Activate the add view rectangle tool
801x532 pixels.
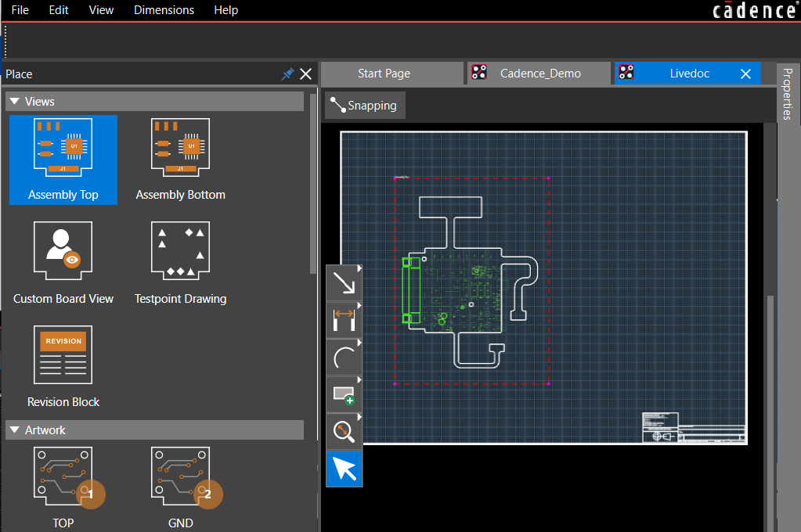pos(344,394)
